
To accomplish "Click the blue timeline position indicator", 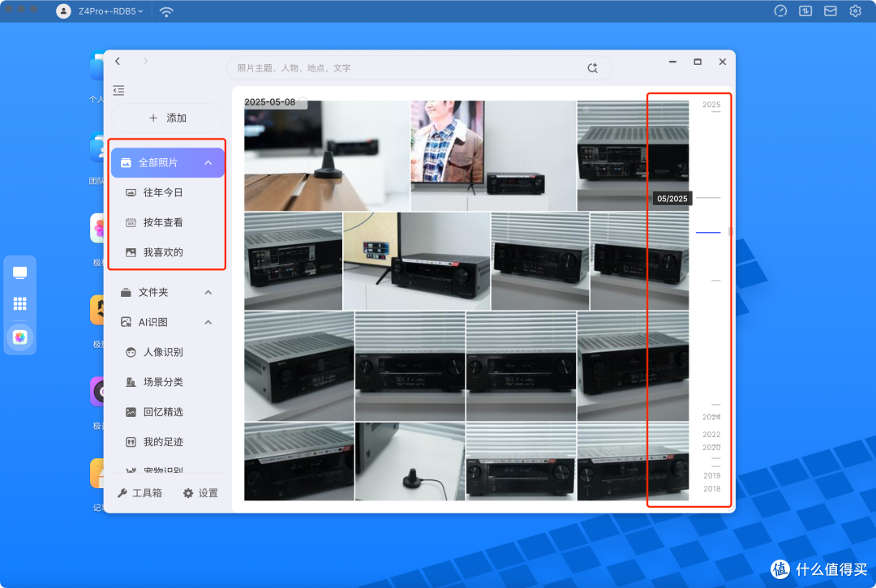I will (708, 232).
